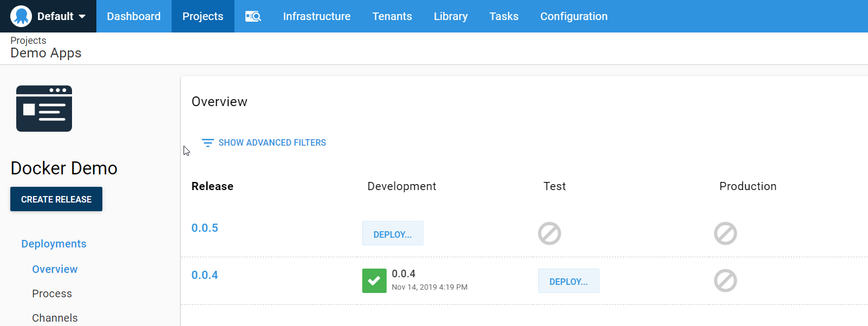868x326 pixels.
Task: Click the Docker Demo project logo
Action: 44,108
